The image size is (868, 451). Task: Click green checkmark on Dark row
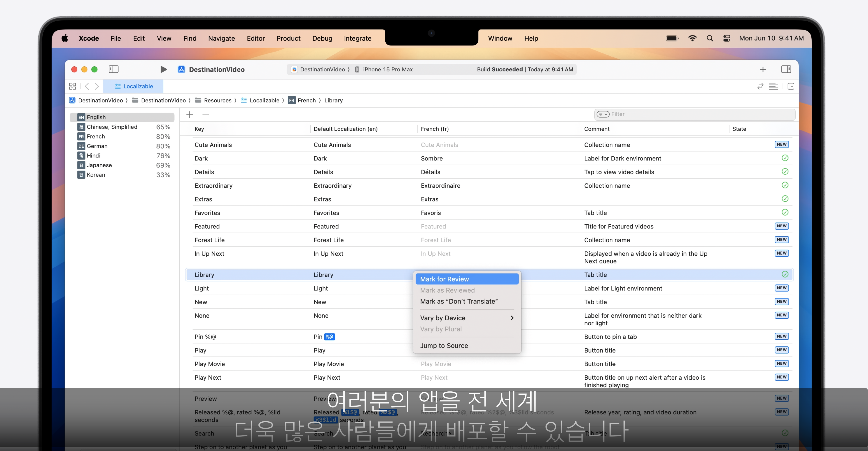coord(785,158)
